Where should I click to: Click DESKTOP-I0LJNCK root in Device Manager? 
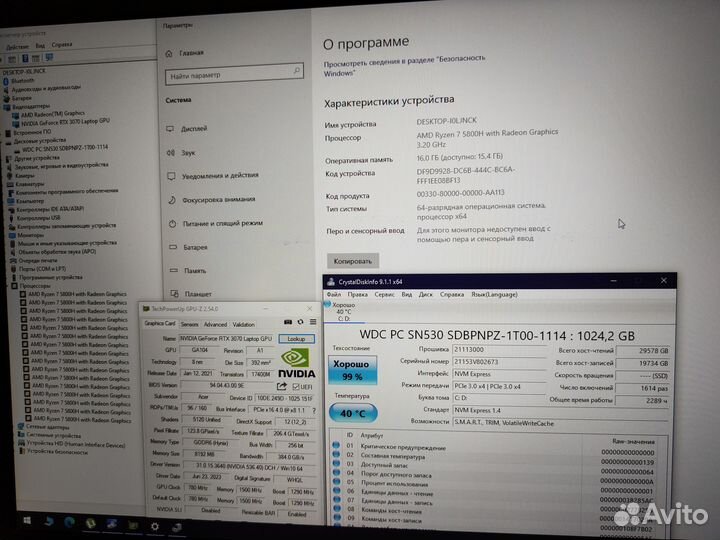click(24, 72)
